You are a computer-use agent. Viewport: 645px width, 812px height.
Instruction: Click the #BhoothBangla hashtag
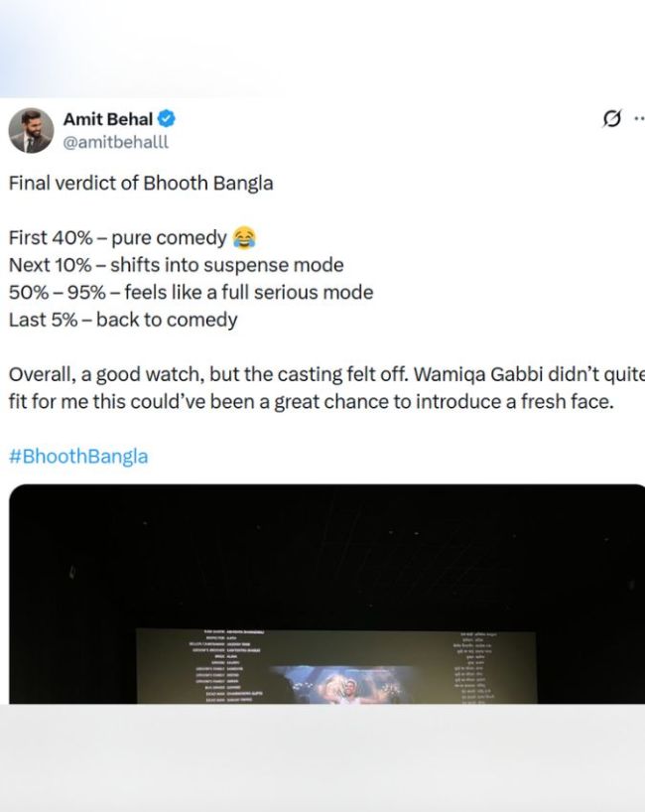(78, 457)
